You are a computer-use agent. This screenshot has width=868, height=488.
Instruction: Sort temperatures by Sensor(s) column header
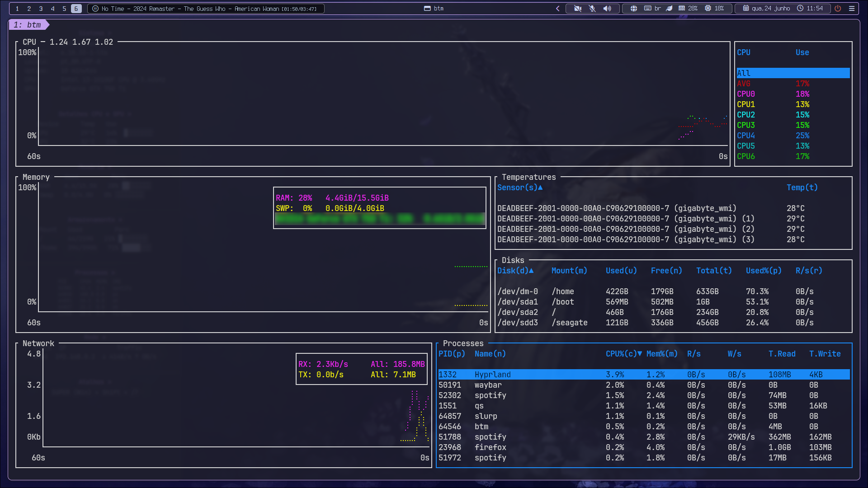coord(520,188)
